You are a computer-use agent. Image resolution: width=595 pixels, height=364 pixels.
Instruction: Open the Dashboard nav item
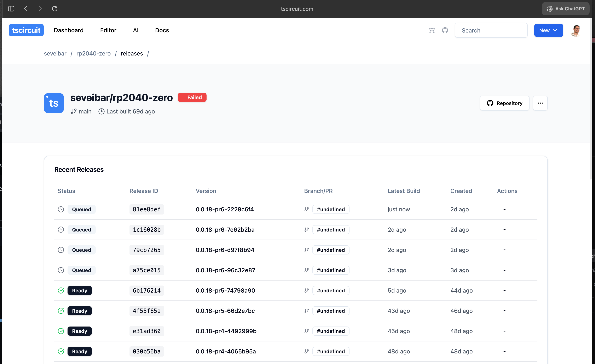[69, 30]
